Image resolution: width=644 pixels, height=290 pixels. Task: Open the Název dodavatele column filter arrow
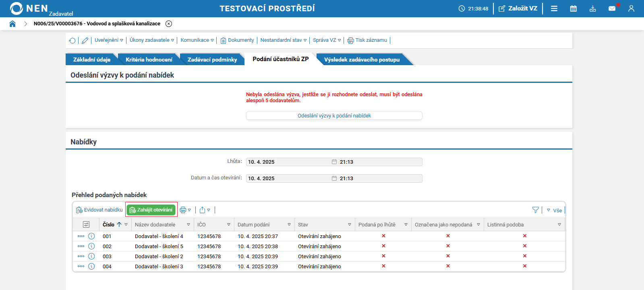point(188,224)
